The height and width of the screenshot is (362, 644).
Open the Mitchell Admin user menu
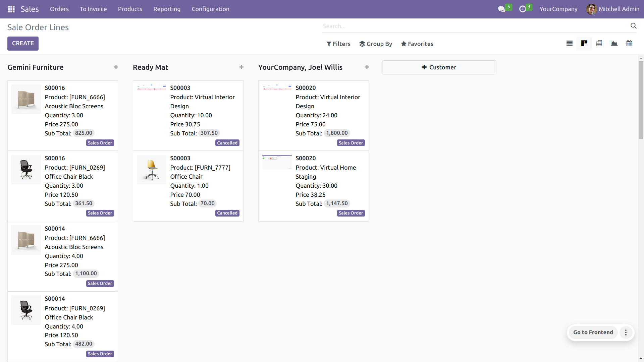pyautogui.click(x=612, y=9)
